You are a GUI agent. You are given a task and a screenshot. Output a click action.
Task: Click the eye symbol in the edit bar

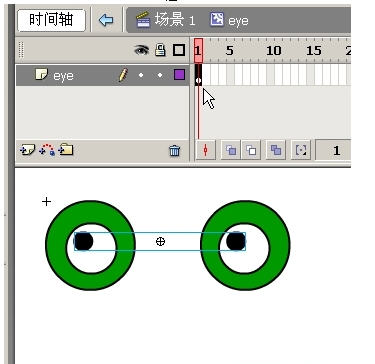229,20
